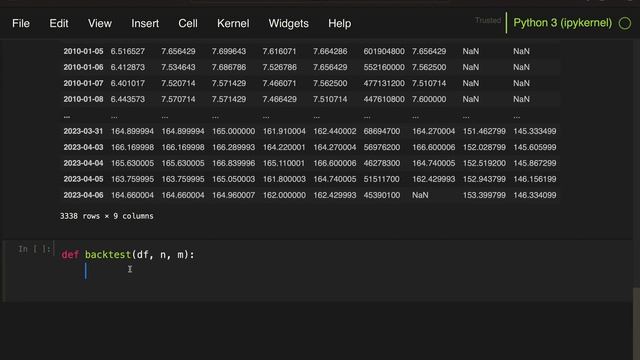The height and width of the screenshot is (360, 640).
Task: Click row index 2010-01-08
Action: [x=83, y=99]
